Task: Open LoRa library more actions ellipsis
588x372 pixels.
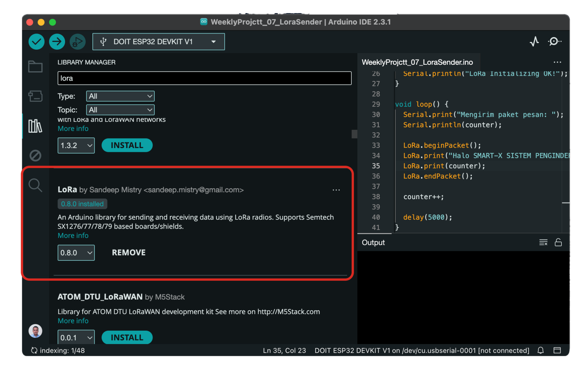Action: (336, 190)
